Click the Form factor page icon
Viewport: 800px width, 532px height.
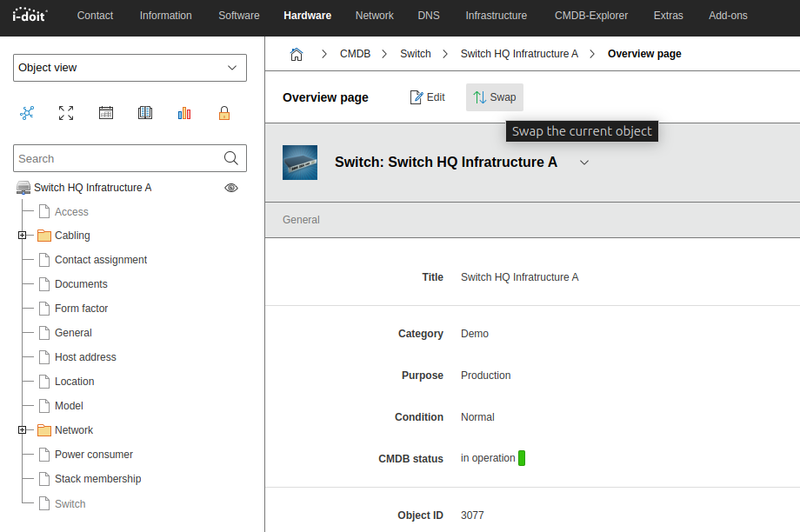coord(44,309)
